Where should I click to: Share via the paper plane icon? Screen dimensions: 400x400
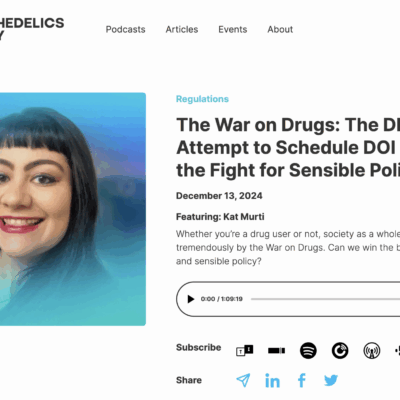[x=243, y=380]
